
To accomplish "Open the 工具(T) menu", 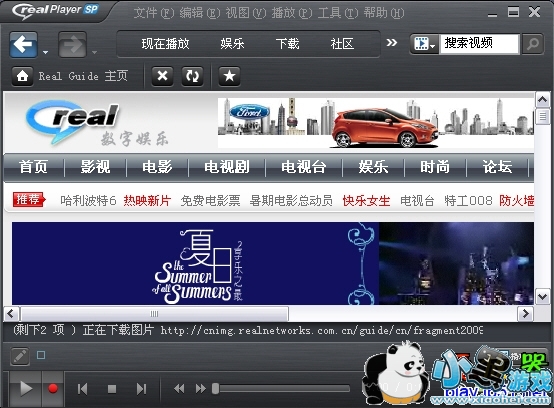I will click(338, 13).
